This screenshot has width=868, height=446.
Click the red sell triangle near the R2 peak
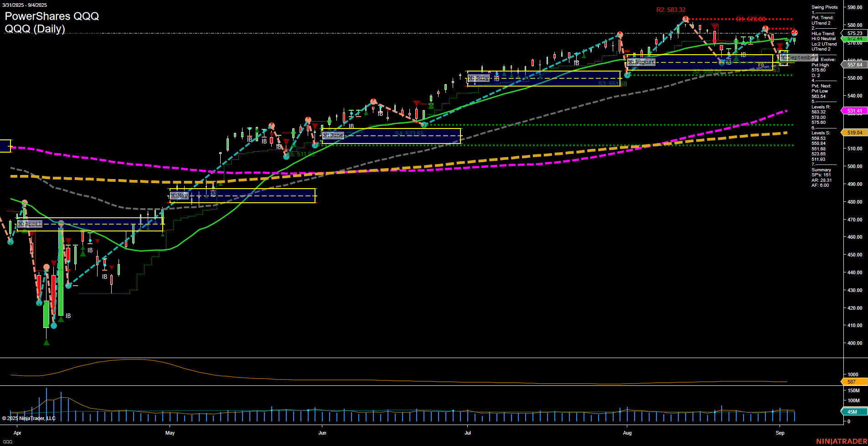coord(715,27)
